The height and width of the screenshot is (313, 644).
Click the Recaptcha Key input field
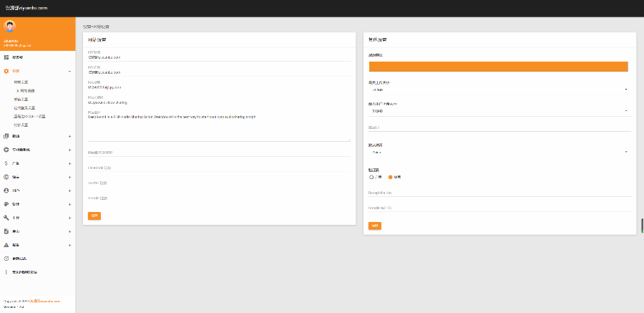[499, 193]
